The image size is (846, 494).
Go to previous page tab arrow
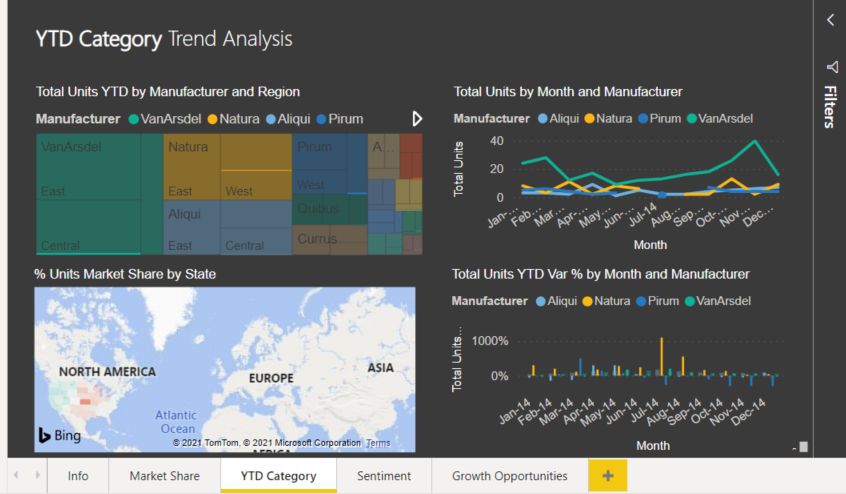pos(16,475)
